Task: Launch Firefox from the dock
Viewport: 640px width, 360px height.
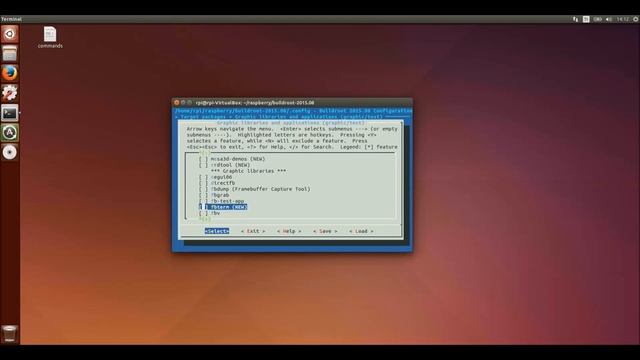Action: tap(10, 73)
